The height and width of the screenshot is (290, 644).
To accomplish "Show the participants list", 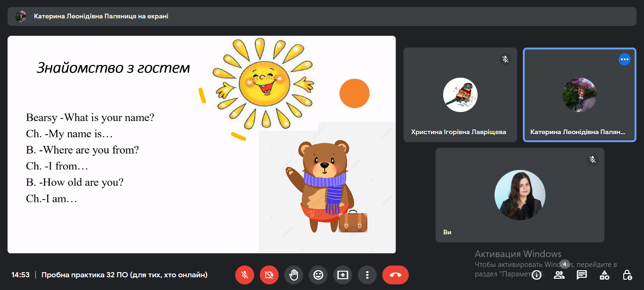I will pos(559,275).
